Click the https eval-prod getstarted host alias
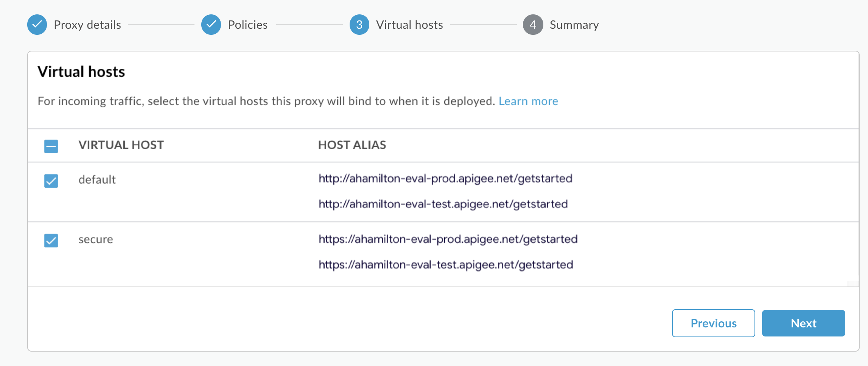 click(448, 239)
